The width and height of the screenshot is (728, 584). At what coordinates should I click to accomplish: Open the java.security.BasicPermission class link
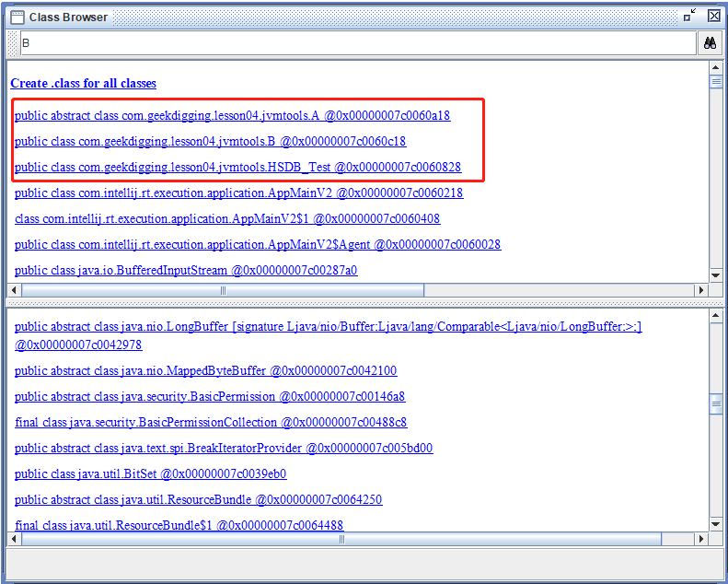click(x=210, y=397)
